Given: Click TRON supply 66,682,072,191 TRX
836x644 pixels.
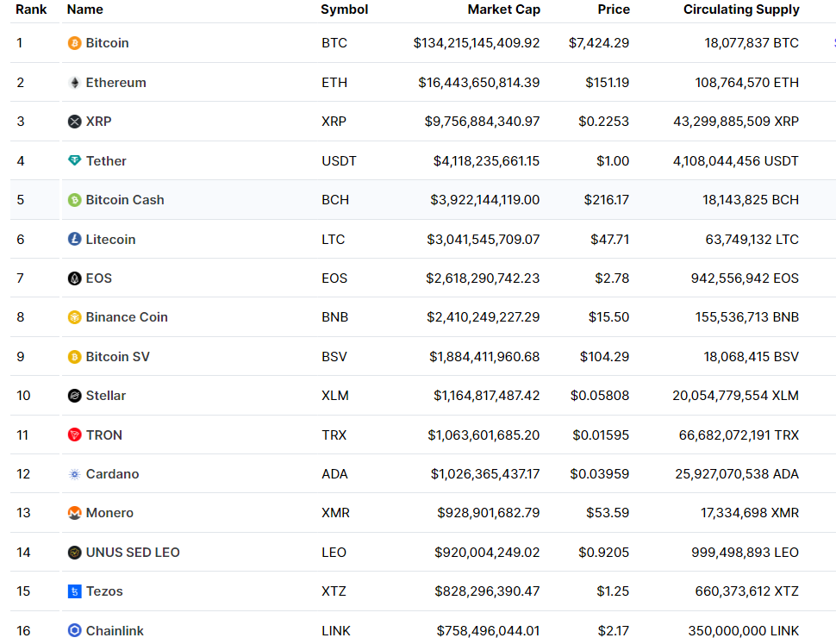Looking at the screenshot, I should 739,435.
